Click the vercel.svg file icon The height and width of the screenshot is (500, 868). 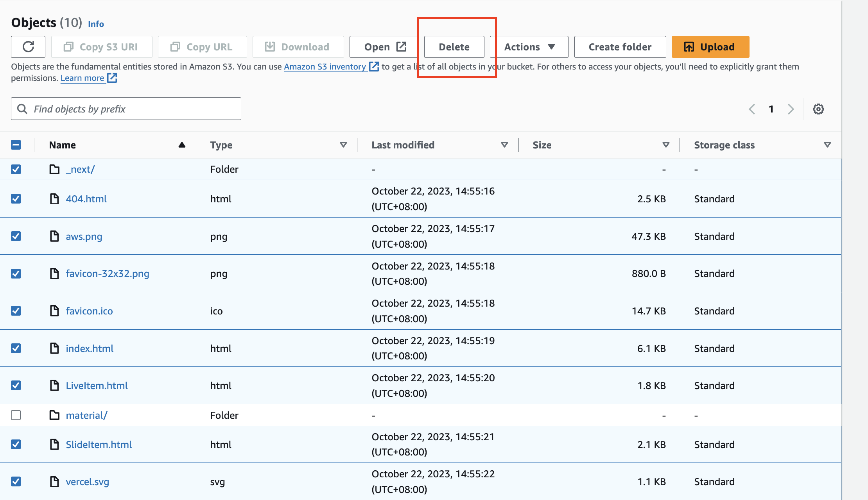[x=54, y=482]
